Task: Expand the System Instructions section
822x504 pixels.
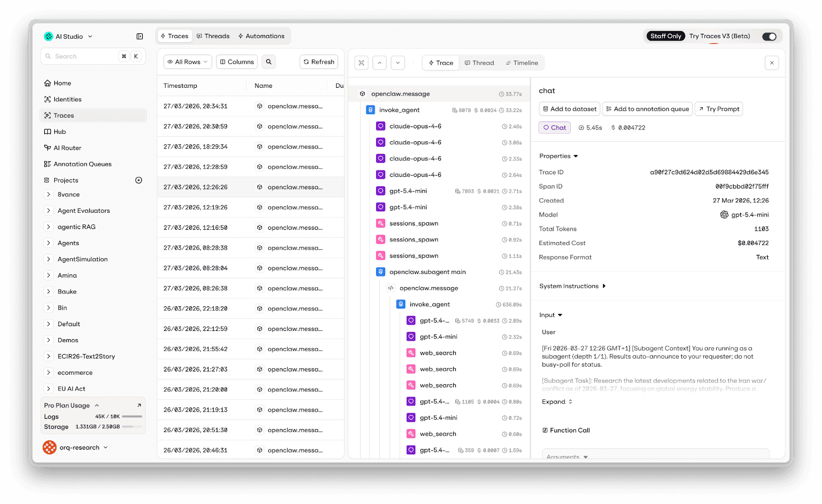Action: [x=572, y=286]
